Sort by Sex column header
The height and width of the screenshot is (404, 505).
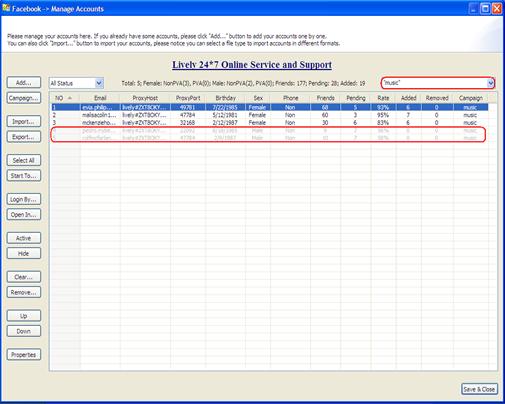258,98
